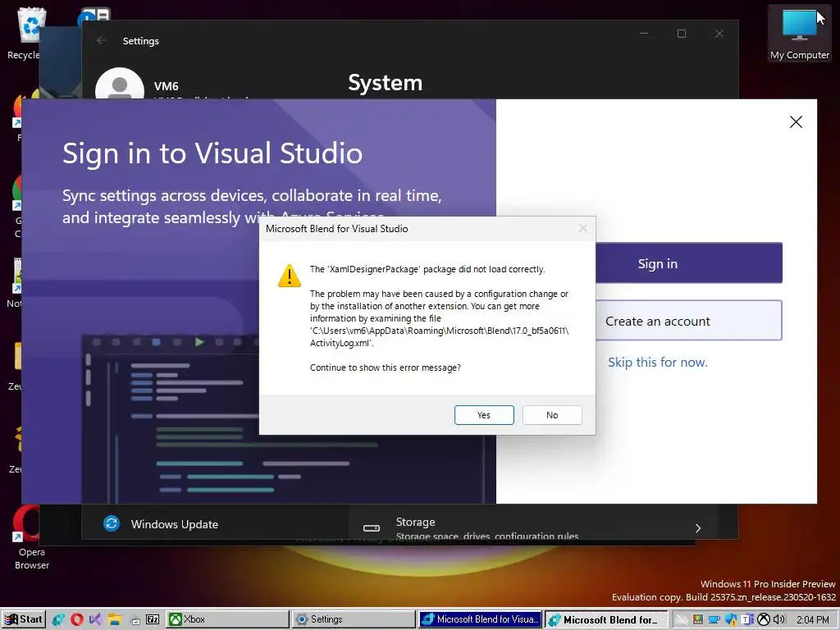
Task: Click the Skip this for now link
Action: point(657,362)
